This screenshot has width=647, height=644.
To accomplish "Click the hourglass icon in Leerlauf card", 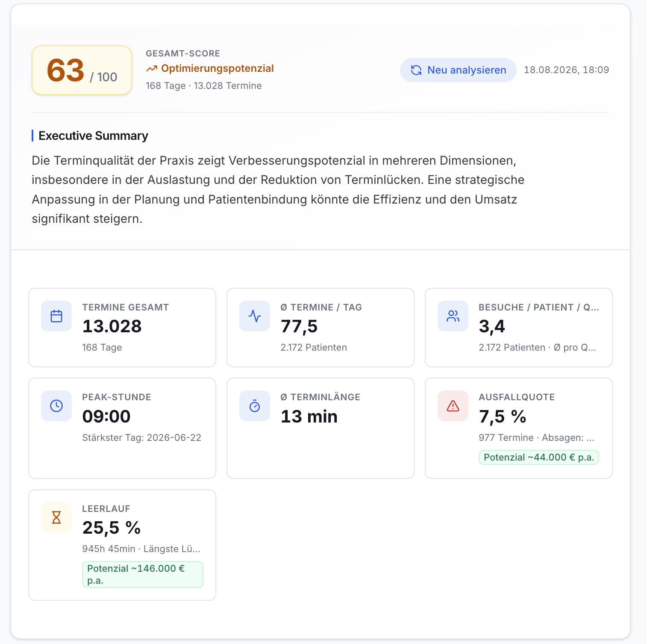I will (x=56, y=517).
